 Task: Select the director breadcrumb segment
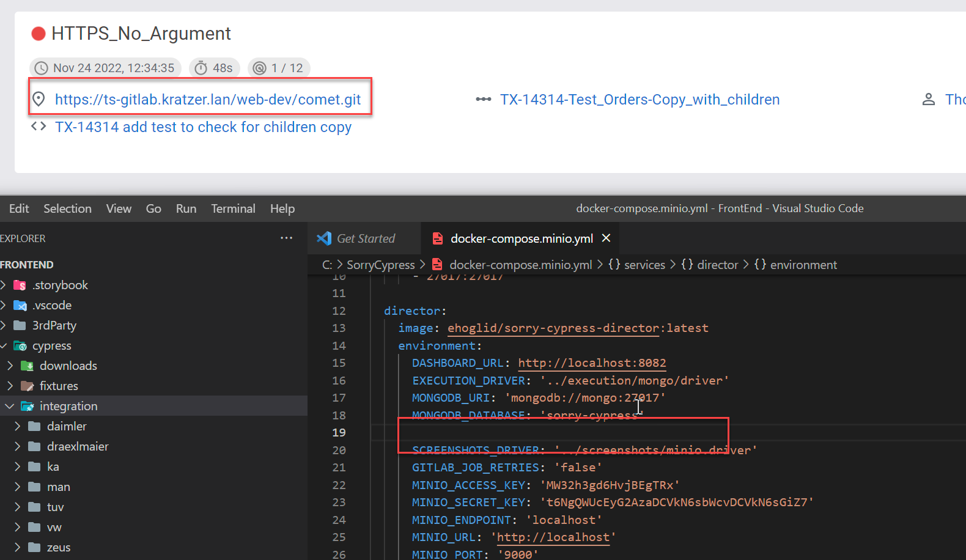point(718,265)
